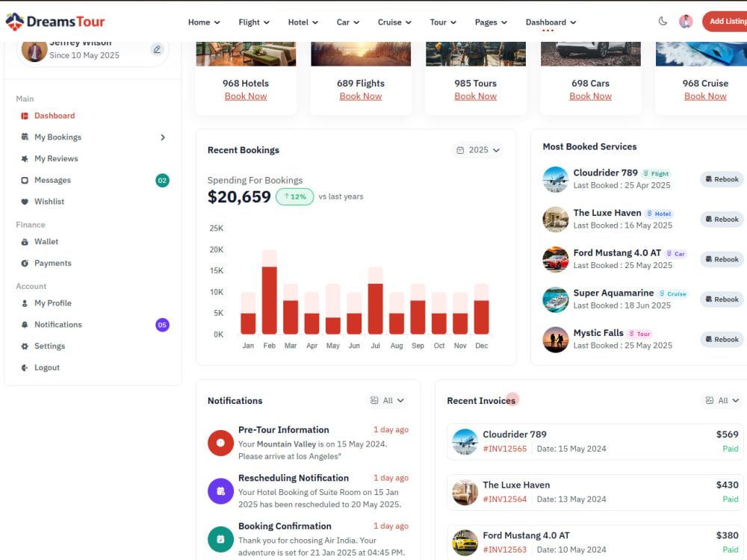This screenshot has width=747, height=560.
Task: Click the 12% growth badge
Action: 295,196
